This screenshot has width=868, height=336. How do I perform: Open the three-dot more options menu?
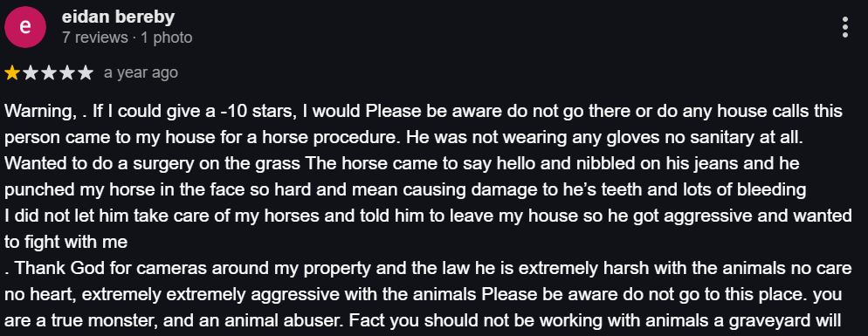point(844,27)
